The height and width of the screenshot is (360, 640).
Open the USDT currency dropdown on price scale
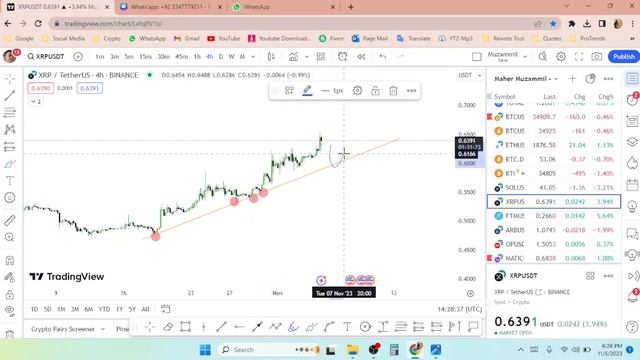click(x=469, y=75)
